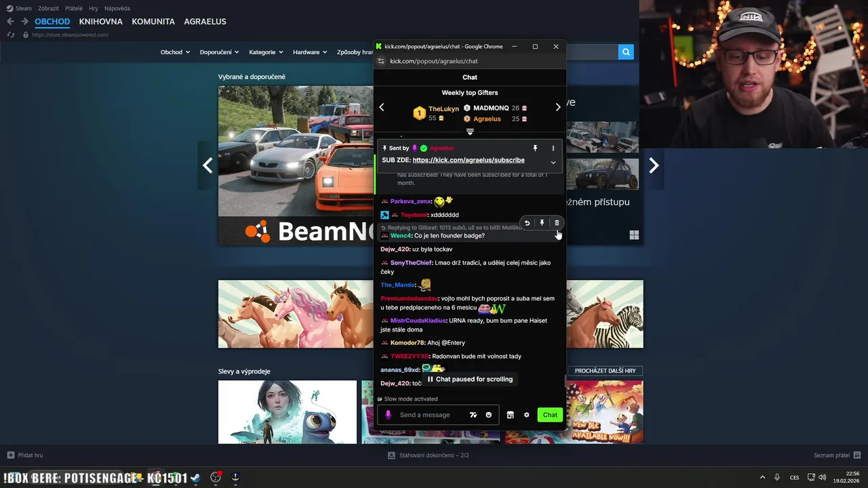Open Seznam přátel friends list
This screenshot has width=868, height=488.
[837, 455]
